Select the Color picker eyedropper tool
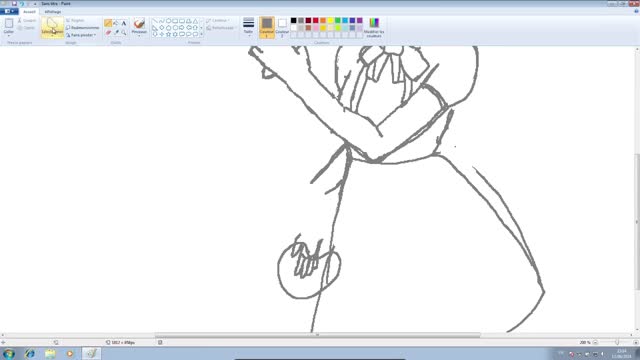 click(116, 32)
